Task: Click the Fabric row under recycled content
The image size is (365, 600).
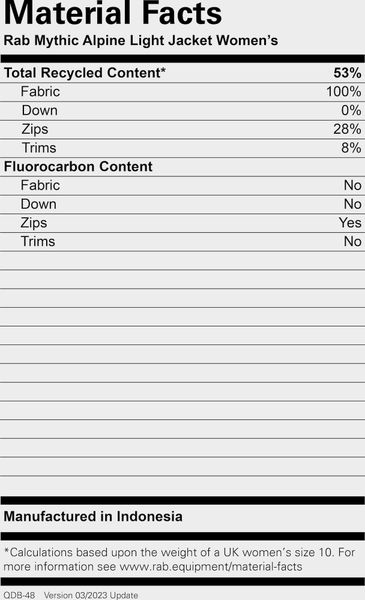Action: point(182,92)
